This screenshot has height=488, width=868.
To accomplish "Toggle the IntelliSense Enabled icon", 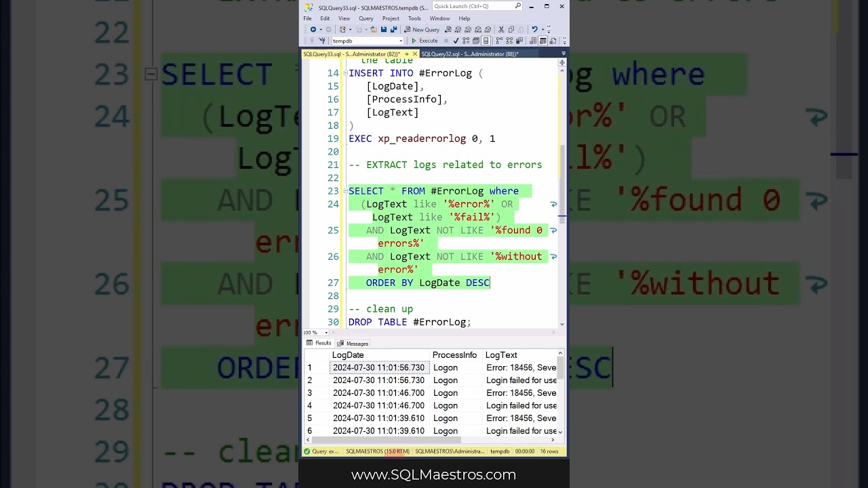I will [486, 41].
